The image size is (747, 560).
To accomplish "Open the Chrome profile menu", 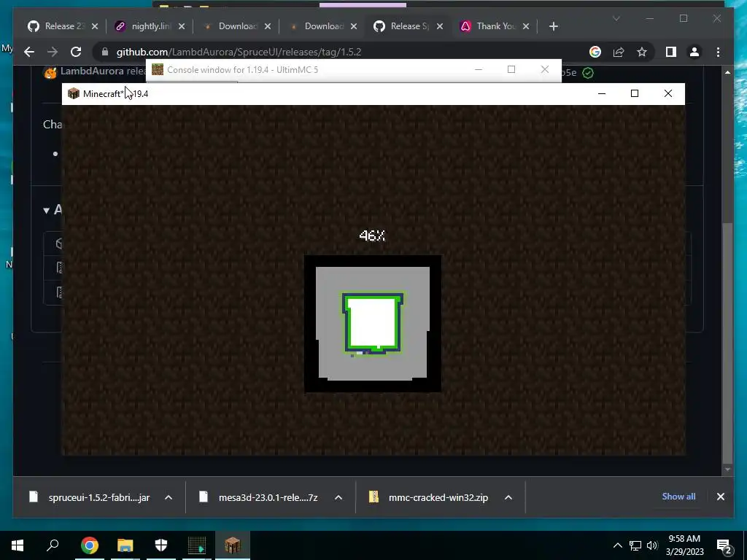I will point(694,52).
